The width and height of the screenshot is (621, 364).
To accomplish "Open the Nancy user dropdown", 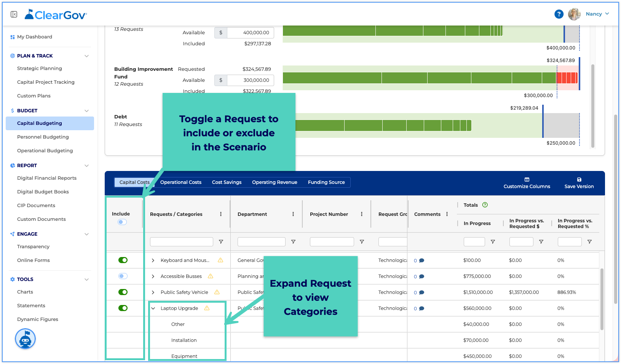I will (597, 14).
